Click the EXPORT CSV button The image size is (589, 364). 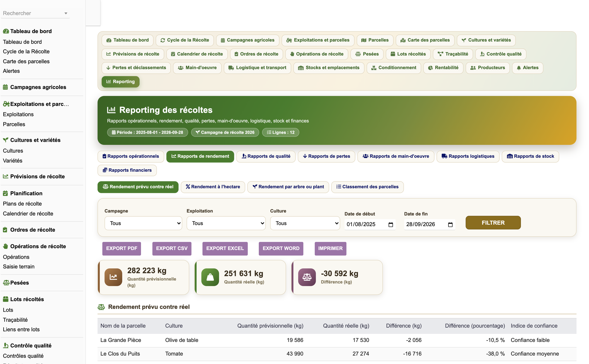click(x=172, y=249)
